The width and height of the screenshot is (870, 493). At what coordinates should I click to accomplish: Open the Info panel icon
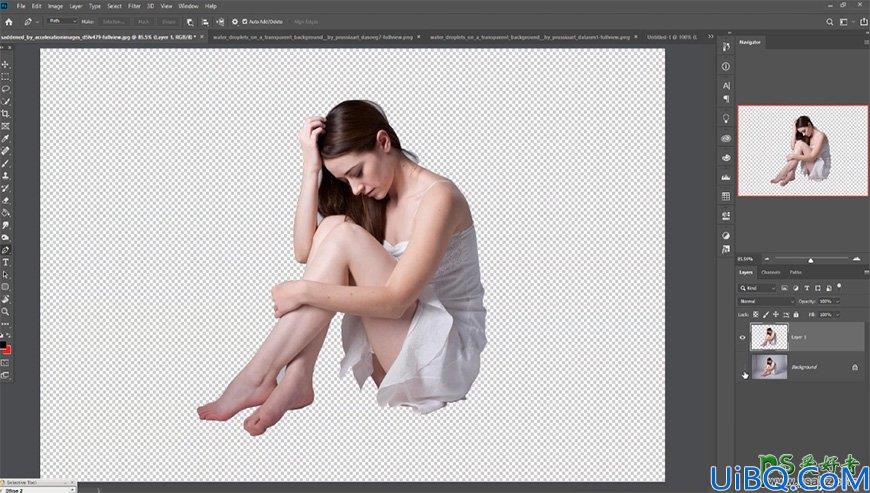click(726, 66)
